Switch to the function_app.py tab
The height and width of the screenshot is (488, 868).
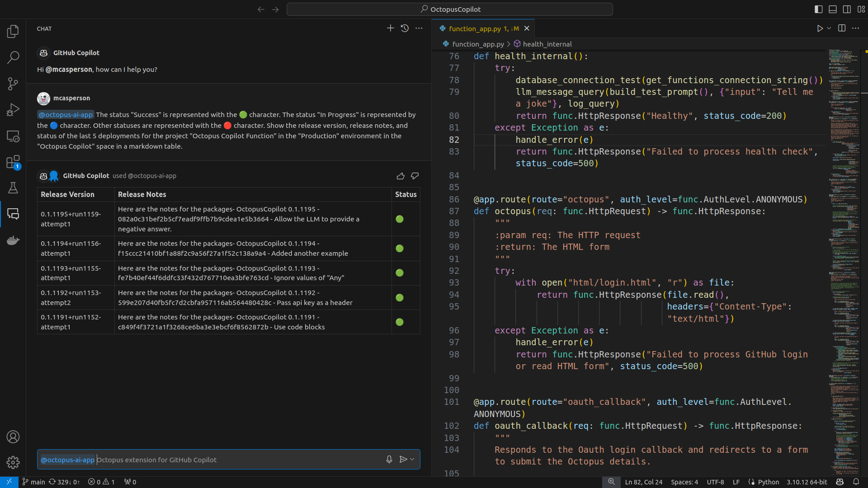tap(477, 28)
